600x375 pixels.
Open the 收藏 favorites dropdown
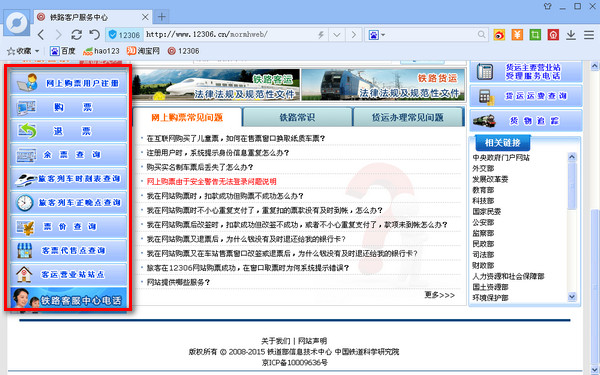tap(23, 51)
